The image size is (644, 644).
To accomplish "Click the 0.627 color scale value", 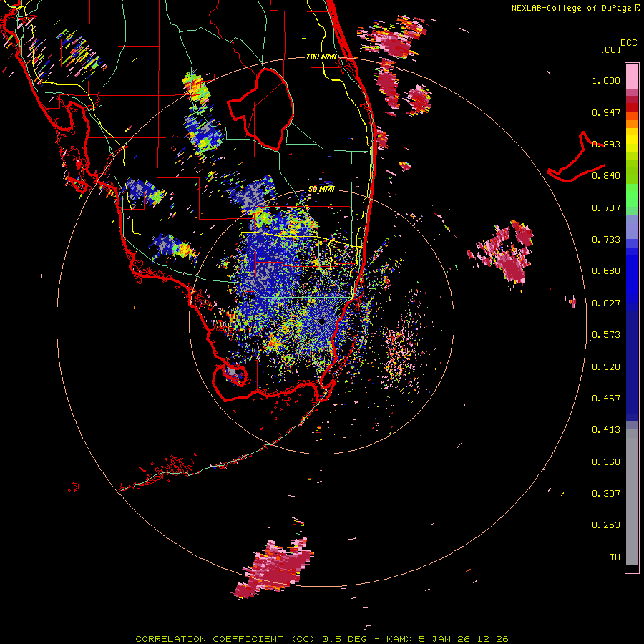I will tap(606, 303).
